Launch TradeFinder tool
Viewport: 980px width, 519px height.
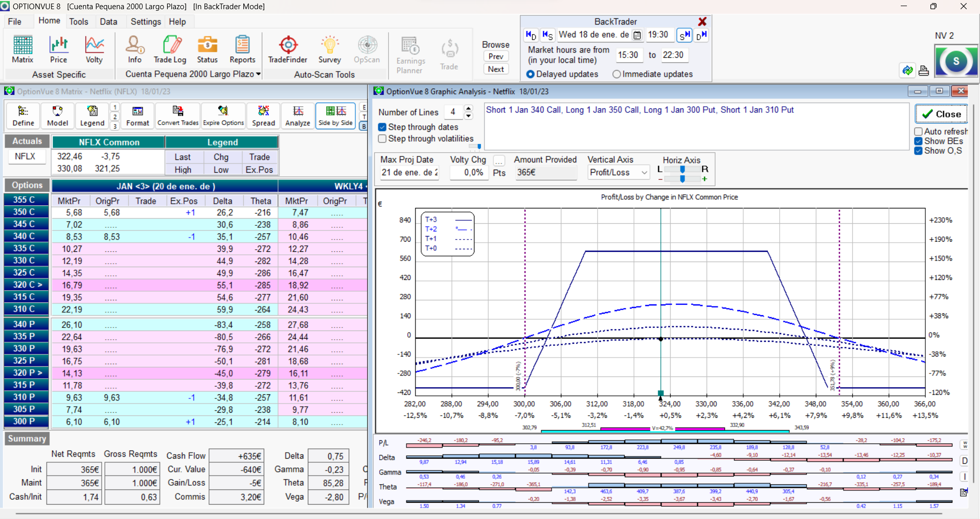click(x=288, y=50)
